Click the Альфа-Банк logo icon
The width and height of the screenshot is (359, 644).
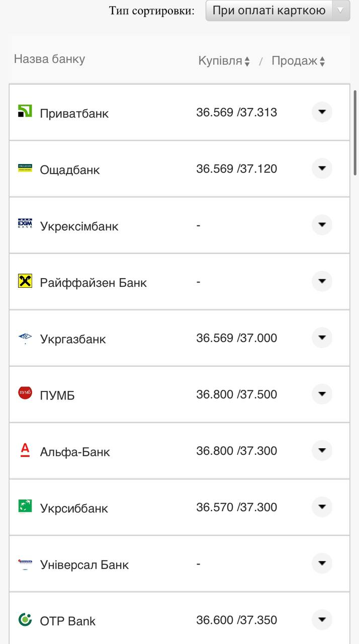pyautogui.click(x=25, y=449)
